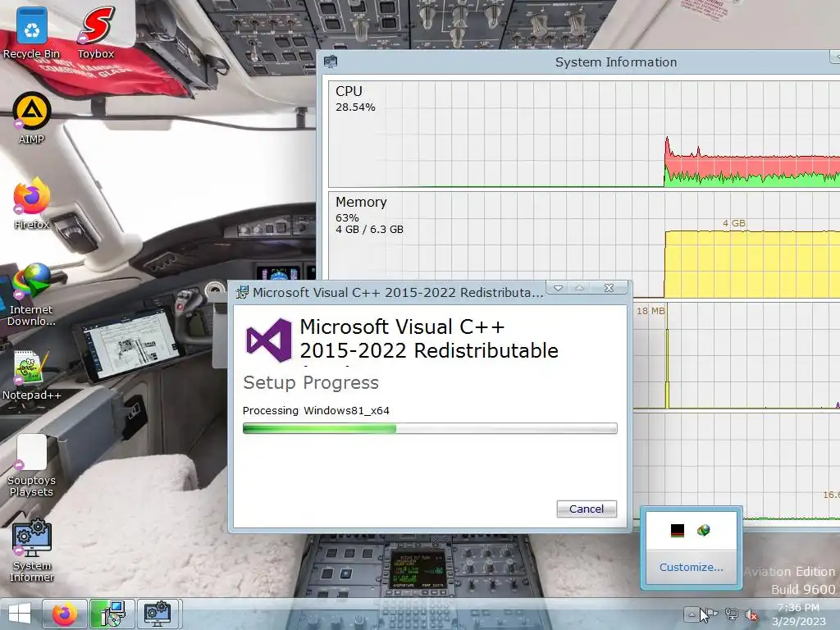The image size is (840, 630).
Task: Click the Memory usage graph
Action: [584, 244]
